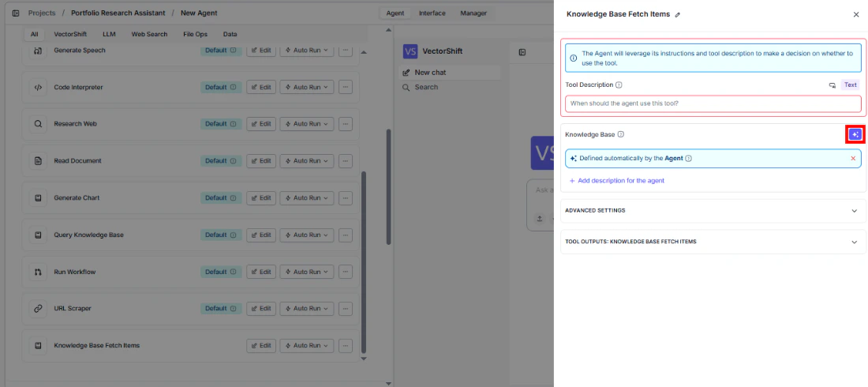Click the info icon next to Knowledge Base label
Image resolution: width=868 pixels, height=387 pixels.
click(621, 134)
